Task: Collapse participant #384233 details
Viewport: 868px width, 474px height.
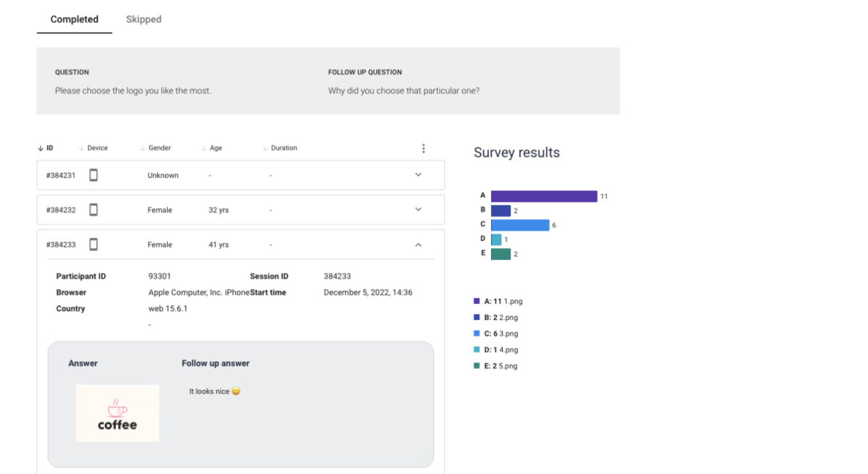Action: [x=418, y=245]
